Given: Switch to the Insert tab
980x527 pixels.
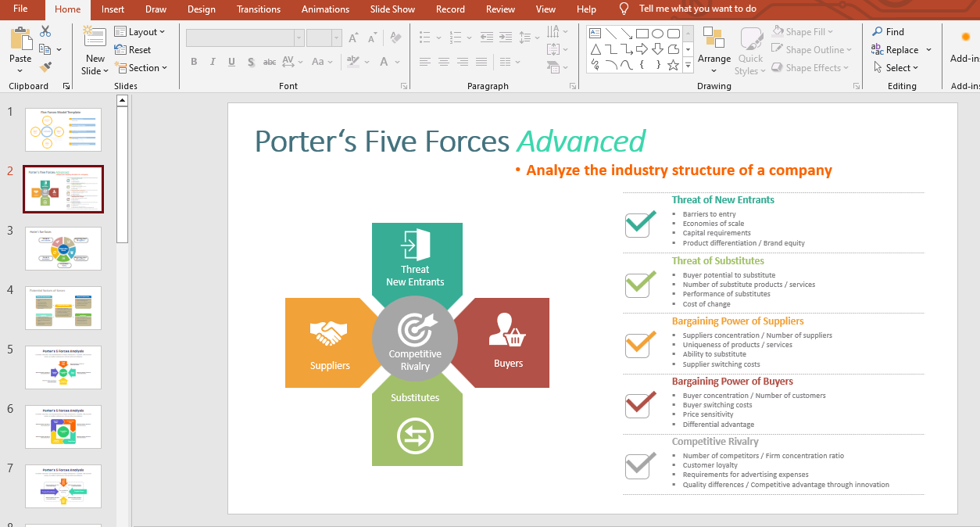Looking at the screenshot, I should 113,9.
